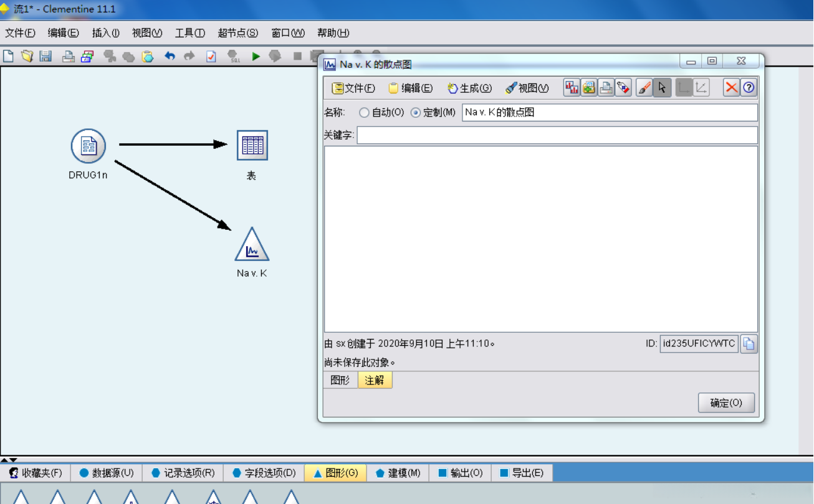Run the stream with the green play icon
Viewport: 814px width, 504px height.
[x=256, y=56]
